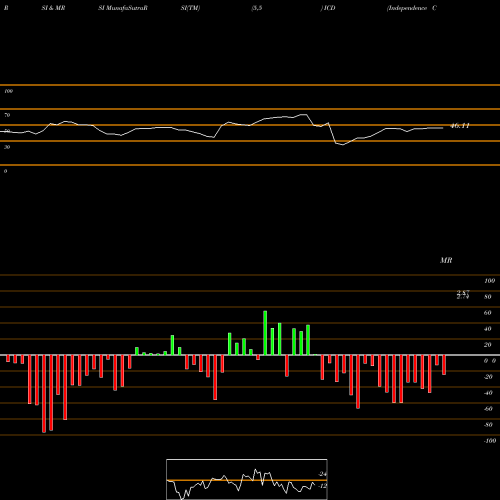This screenshot has width=500, height=500.
Task: Click the 100 label on the MR axis
Action: [x=489, y=281]
